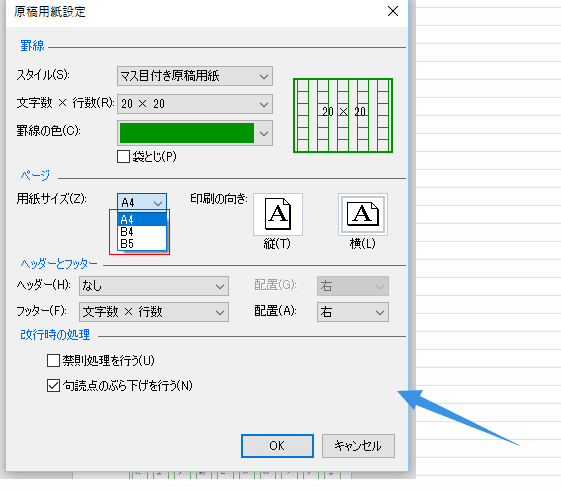Screen dimensions: 561x491
Task: Open the スタイル(S) dropdown
Action: pos(195,76)
